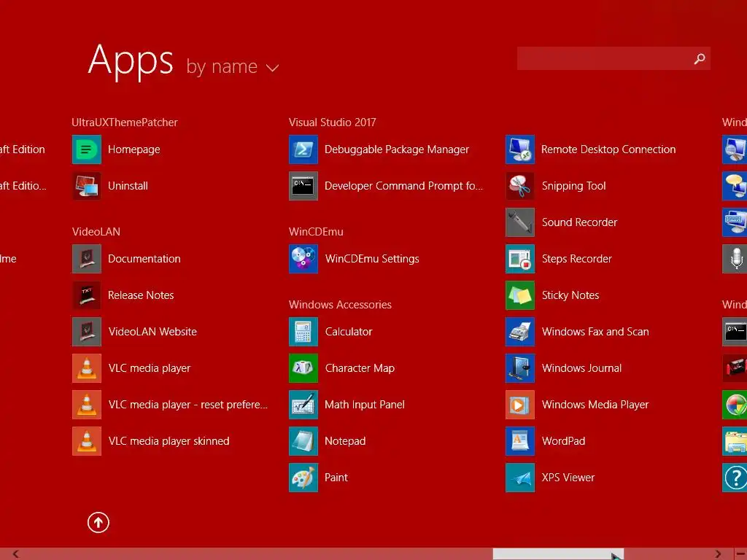Click the 'Snipping Tool' label
Viewport: 747px width, 560px height.
(573, 186)
